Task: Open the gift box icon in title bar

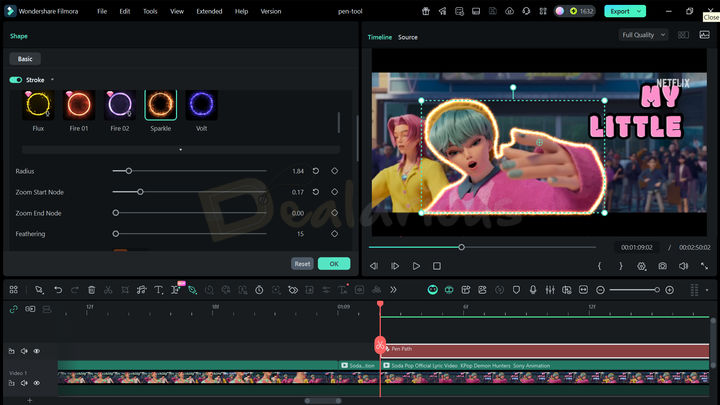Action: [426, 11]
